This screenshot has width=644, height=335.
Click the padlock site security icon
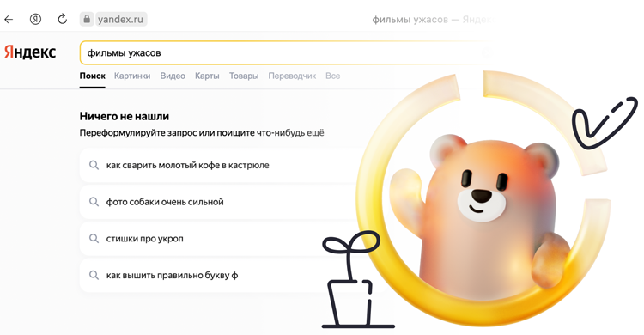[x=87, y=19]
